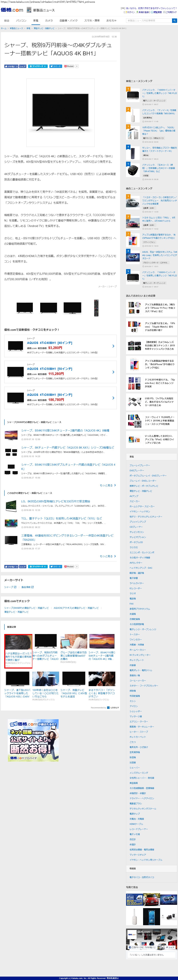This screenshot has width=178, height=980.
Task: Open トヨタ・カローラ ranking article
Action: coord(159,201)
